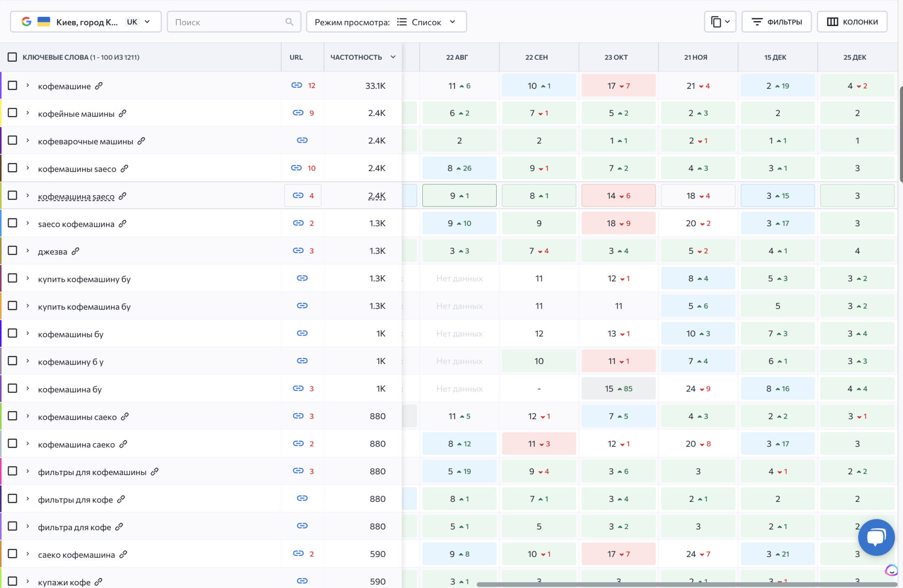Click chain icon next to кофейные машины keyword
Viewport: 903px width, 588px height.
point(122,113)
